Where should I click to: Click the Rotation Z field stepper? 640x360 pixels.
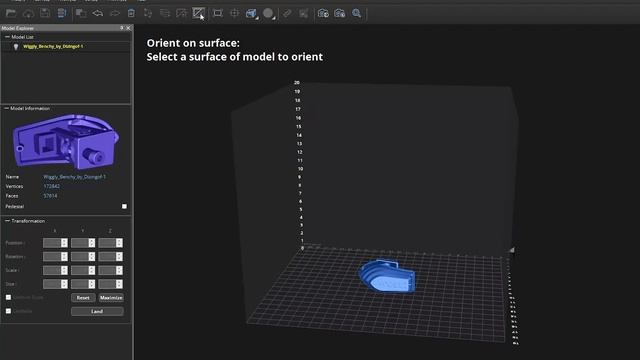pos(119,257)
